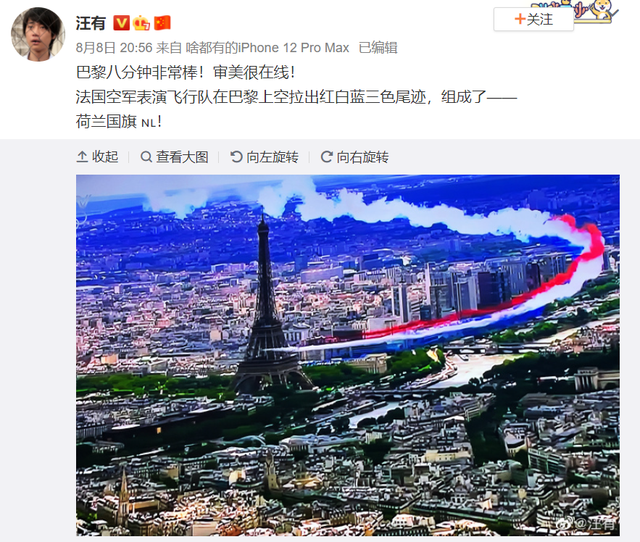Open the username 汪有 link
This screenshot has width=640, height=542.
(91, 23)
